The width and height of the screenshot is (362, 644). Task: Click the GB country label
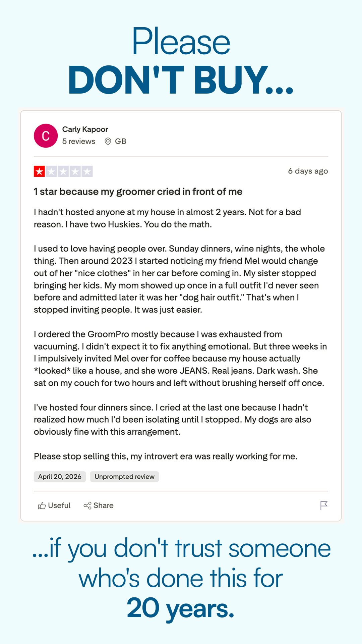[121, 142]
